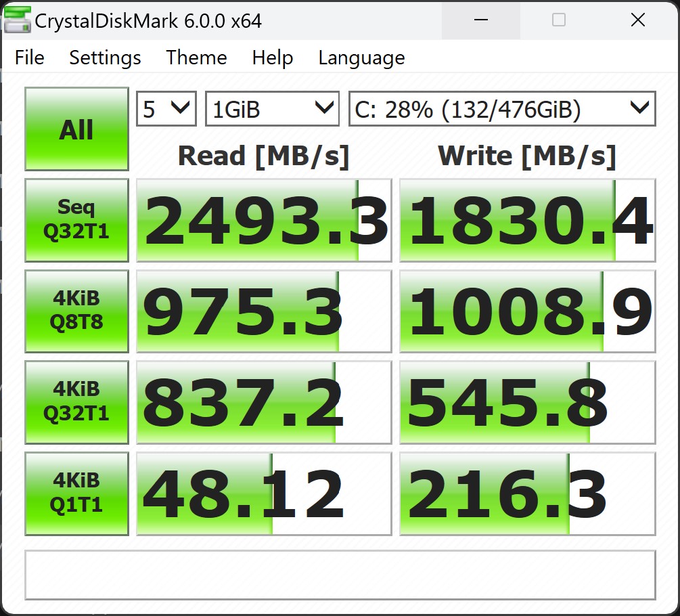680x616 pixels.
Task: Run all benchmarks with the All button
Action: 76,129
